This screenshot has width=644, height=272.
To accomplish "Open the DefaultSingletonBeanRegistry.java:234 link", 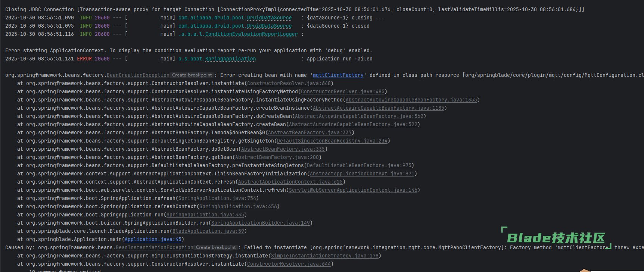I will 332,141.
